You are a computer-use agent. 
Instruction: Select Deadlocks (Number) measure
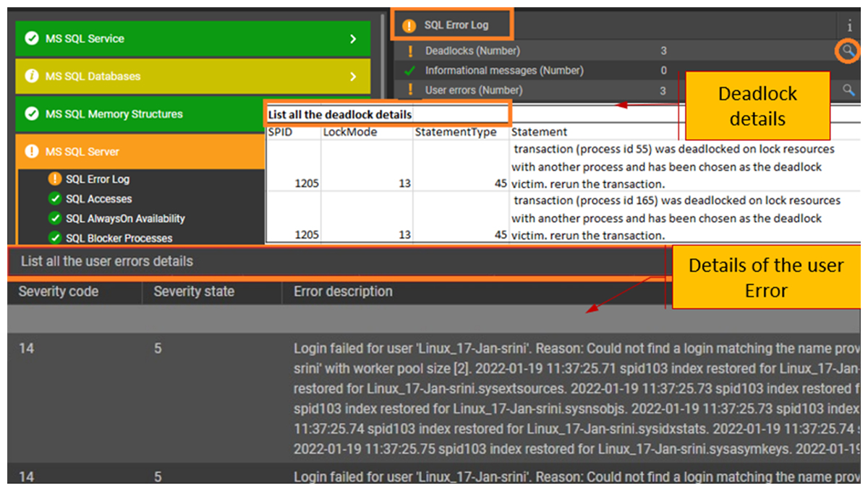(472, 51)
